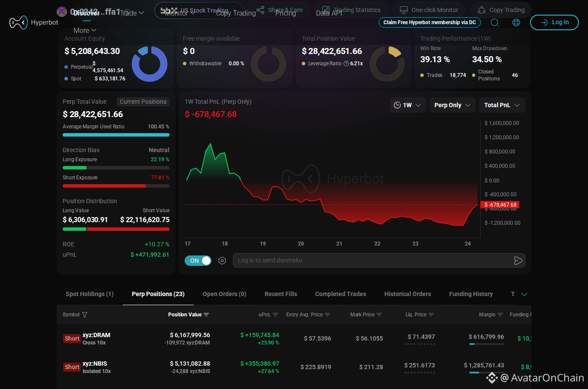Expand the Monitor nav menu
Image resolution: width=588 pixels, height=389 pixels.
pyautogui.click(x=180, y=13)
